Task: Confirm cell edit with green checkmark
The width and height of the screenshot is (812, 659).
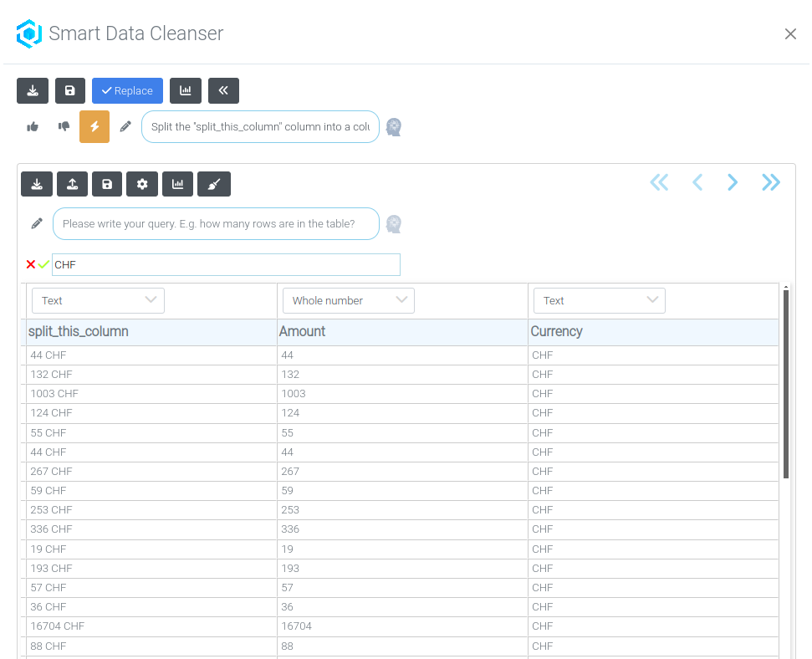Action: point(43,264)
